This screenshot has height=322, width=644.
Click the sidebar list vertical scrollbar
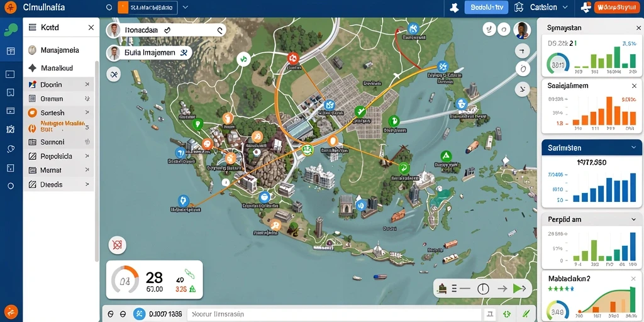tap(97, 160)
